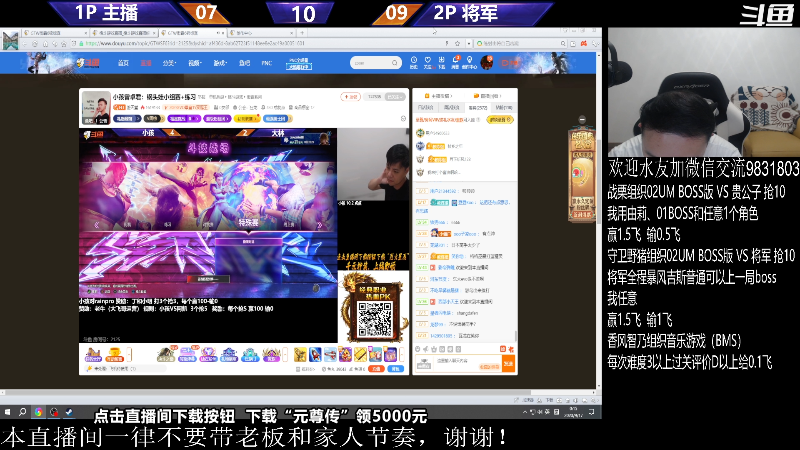Open the client download icon in header

click(x=441, y=62)
